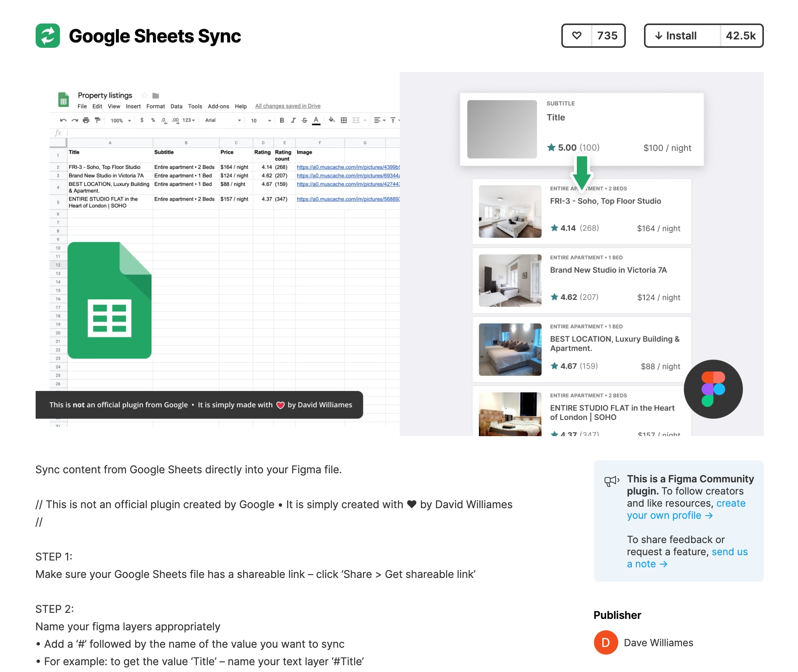798x672 pixels.
Task: Star the Property listings spreadsheet
Action: pos(145,96)
